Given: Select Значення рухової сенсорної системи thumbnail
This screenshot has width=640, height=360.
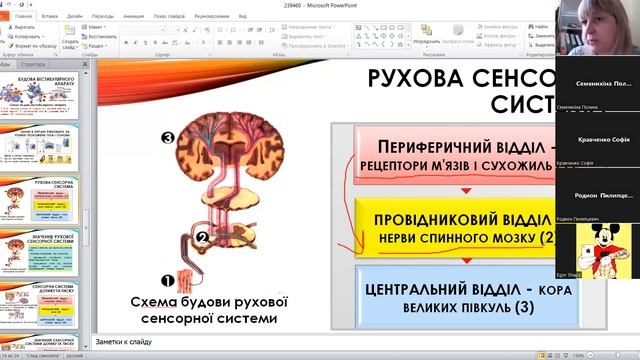Looking at the screenshot, I should click(x=39, y=252).
